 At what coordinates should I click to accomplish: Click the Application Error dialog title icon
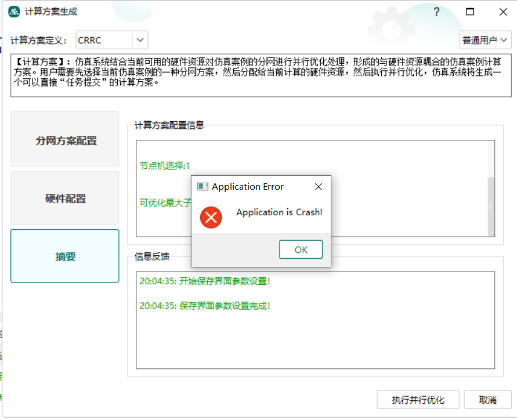203,186
